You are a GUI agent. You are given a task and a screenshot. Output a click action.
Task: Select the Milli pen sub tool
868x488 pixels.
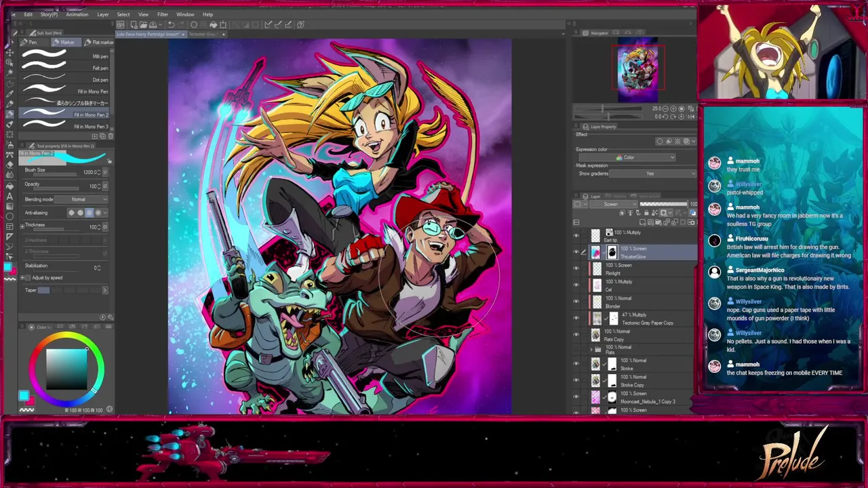pos(64,56)
